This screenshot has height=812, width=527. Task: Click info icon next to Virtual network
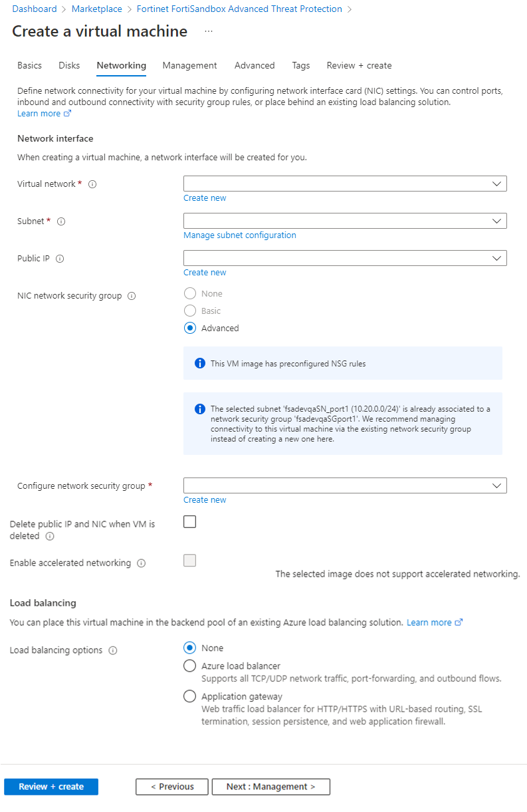pos(92,184)
